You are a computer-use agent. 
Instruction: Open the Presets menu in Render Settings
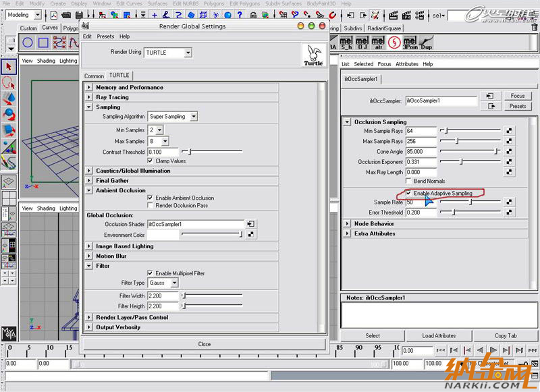click(x=105, y=36)
